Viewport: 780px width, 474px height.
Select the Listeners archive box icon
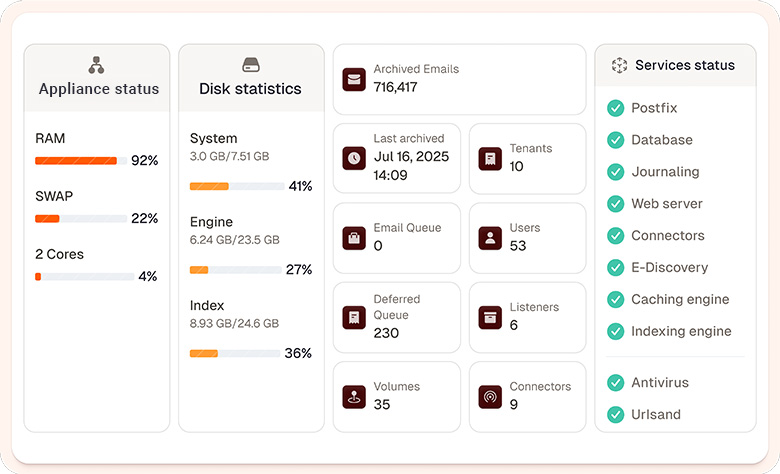[x=490, y=317]
